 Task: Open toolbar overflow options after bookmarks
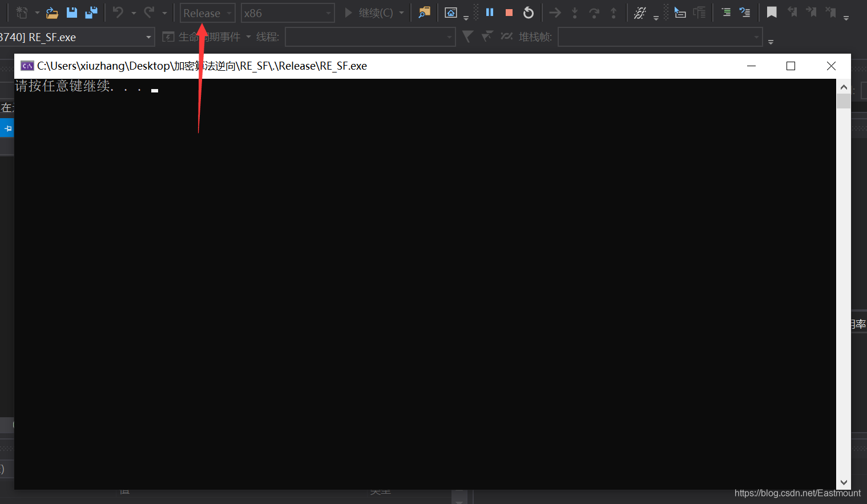coord(846,17)
